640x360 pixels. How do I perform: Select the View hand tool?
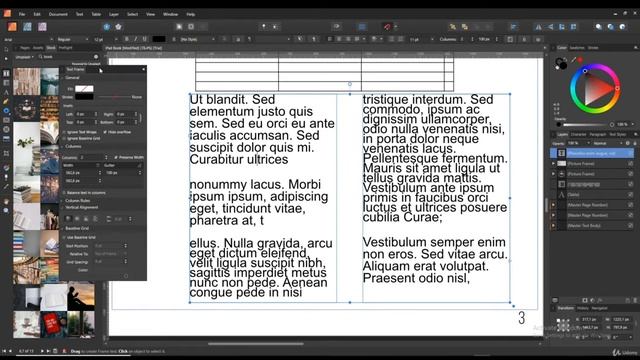coord(6,202)
